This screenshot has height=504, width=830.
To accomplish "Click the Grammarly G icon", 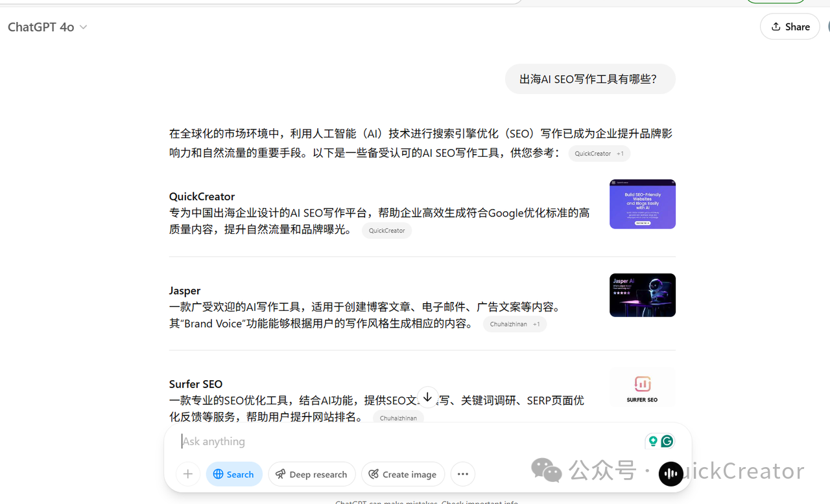I will point(667,441).
